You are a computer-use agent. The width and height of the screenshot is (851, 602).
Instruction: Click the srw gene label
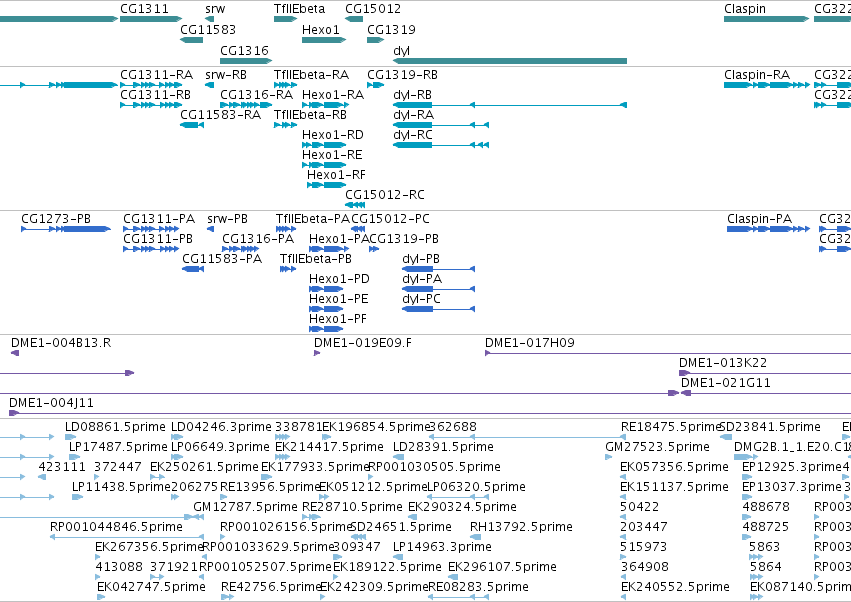click(215, 9)
